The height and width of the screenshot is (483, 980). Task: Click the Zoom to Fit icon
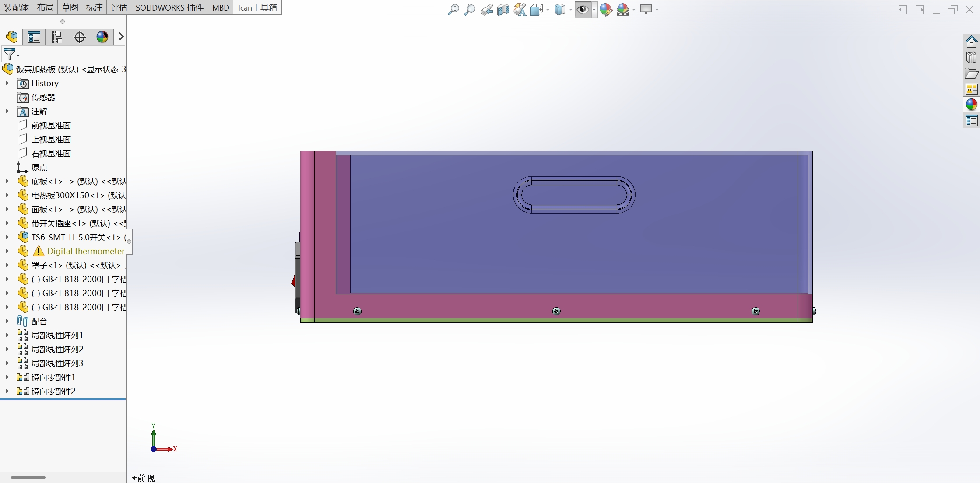(x=453, y=9)
